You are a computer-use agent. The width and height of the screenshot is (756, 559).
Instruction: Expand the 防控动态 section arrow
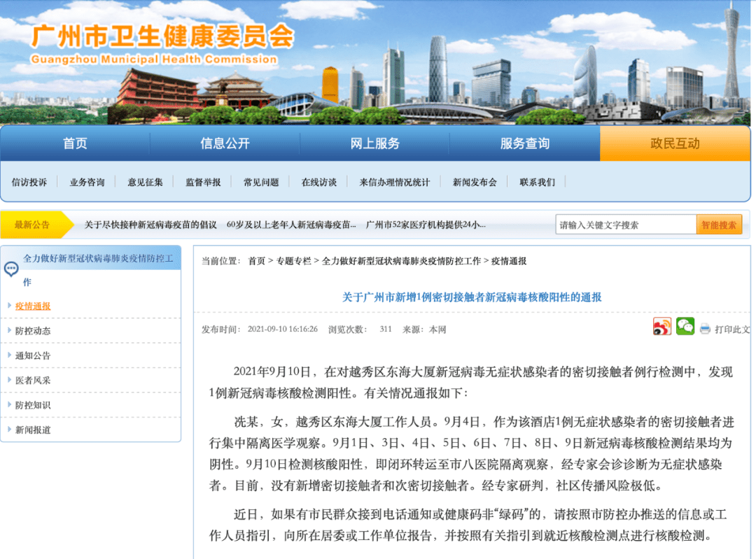click(x=9, y=330)
